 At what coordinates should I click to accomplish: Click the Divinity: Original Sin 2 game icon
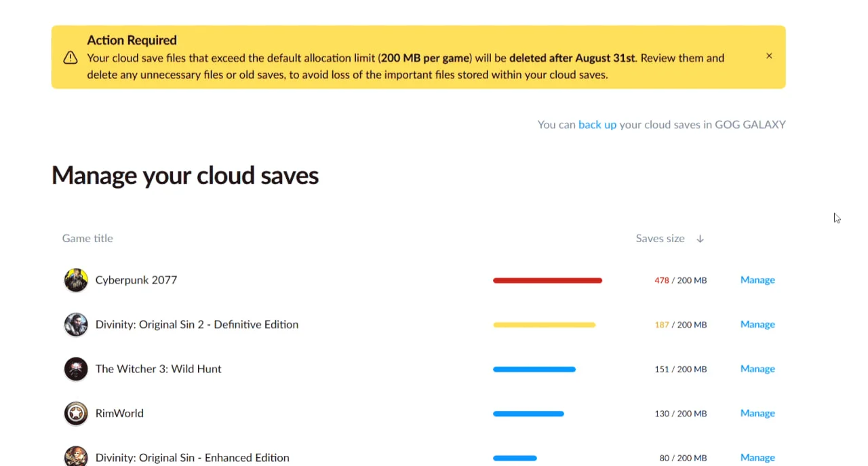[x=76, y=325]
